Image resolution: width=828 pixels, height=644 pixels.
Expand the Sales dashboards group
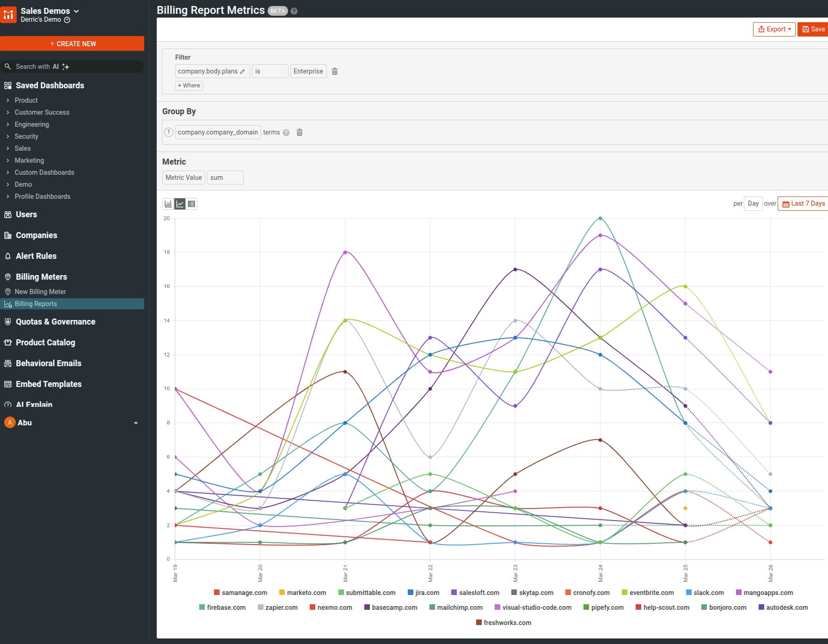pyautogui.click(x=22, y=148)
